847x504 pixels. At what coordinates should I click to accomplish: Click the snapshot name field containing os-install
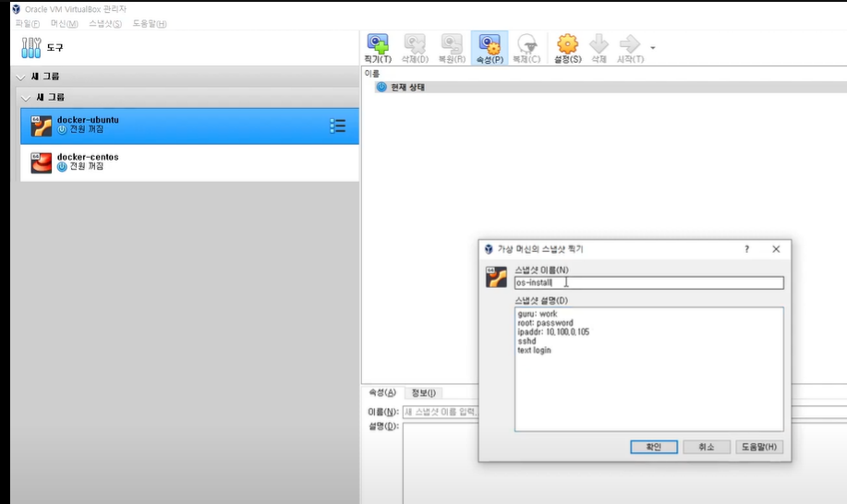pyautogui.click(x=648, y=282)
